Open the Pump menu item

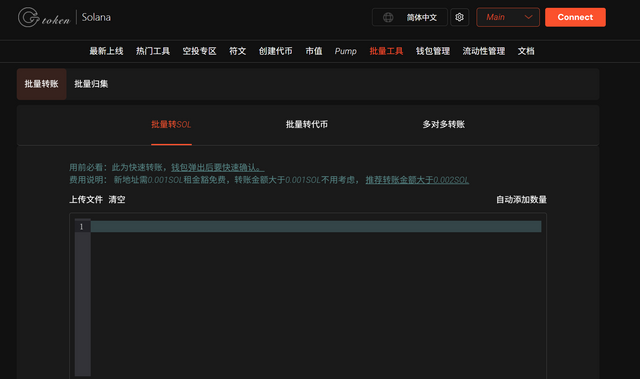click(345, 51)
